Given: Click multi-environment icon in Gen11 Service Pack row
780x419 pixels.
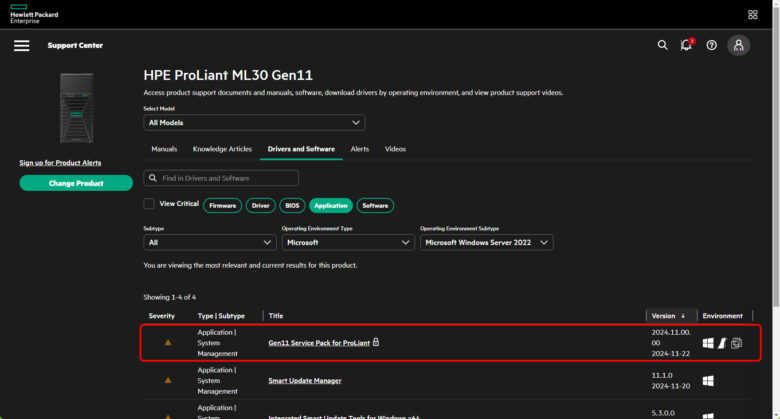Looking at the screenshot, I should (x=737, y=343).
